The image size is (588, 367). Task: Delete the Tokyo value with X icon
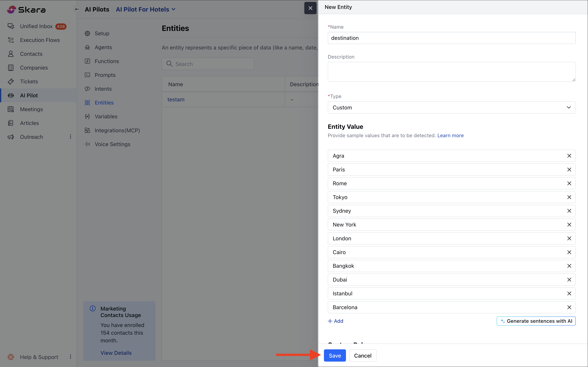pos(569,197)
